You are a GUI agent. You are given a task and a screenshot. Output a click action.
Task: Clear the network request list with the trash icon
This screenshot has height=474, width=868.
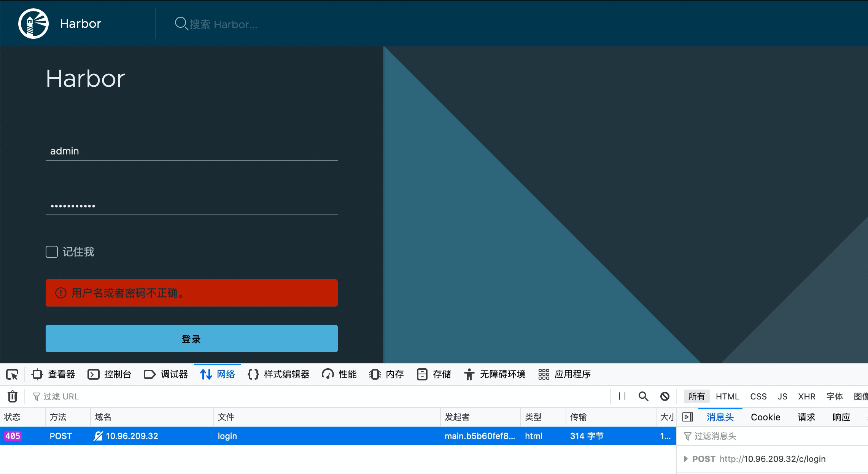click(x=13, y=396)
